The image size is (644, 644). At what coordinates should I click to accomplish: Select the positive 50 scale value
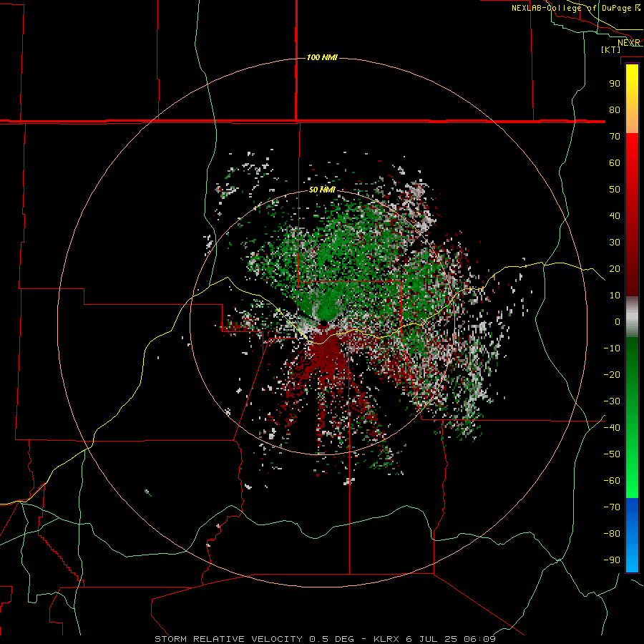pos(615,190)
